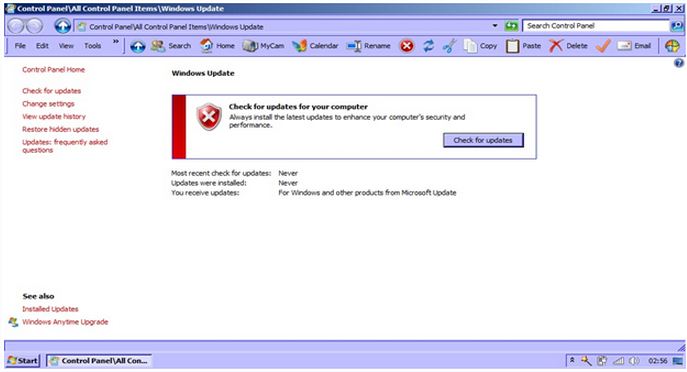Click the blue Refresh arrows icon
687x372 pixels.
pyautogui.click(x=428, y=46)
